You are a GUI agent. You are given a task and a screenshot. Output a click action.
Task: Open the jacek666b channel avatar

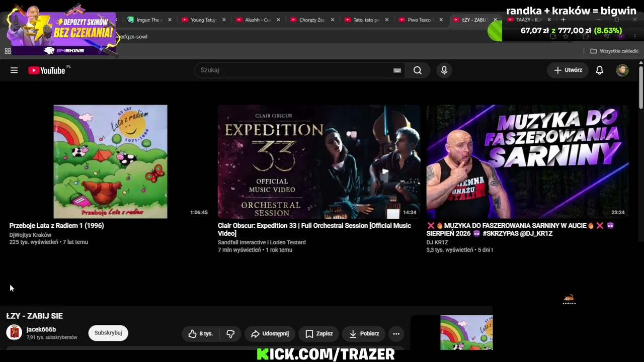[x=14, y=332]
